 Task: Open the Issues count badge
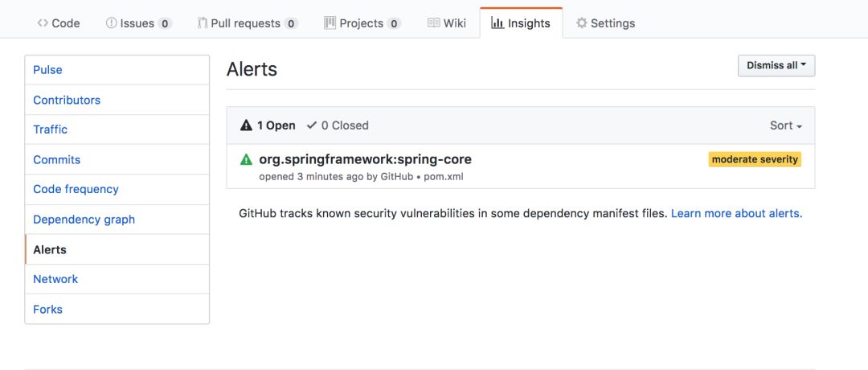point(165,23)
